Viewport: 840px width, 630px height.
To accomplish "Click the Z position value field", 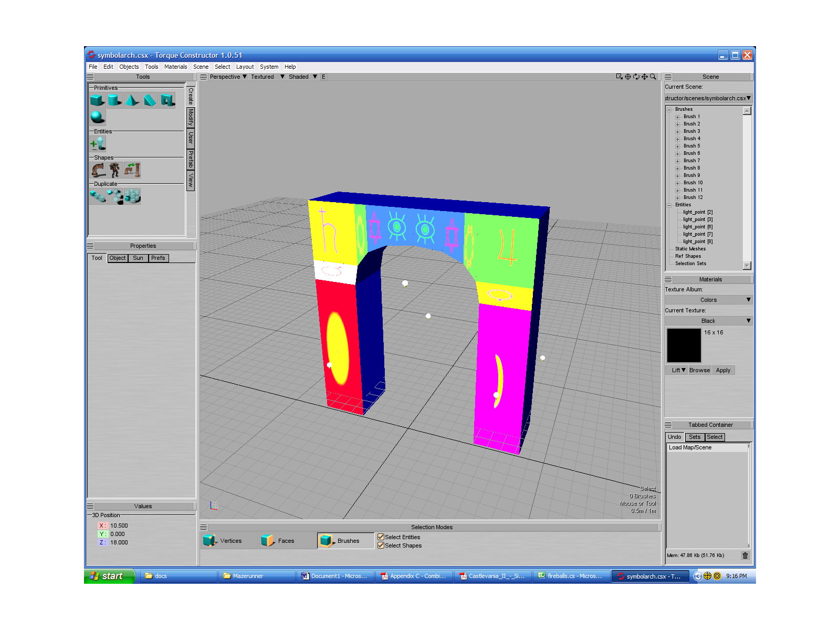I will (x=119, y=542).
